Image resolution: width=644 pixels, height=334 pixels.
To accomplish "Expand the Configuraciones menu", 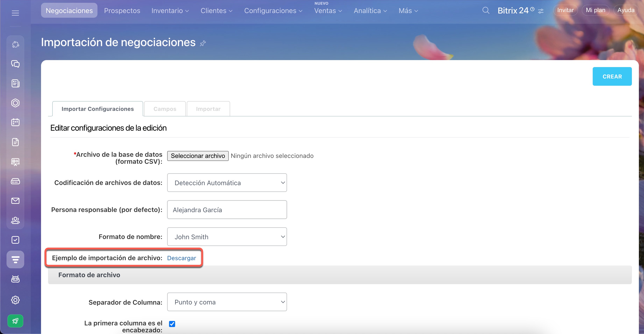I will [x=273, y=10].
